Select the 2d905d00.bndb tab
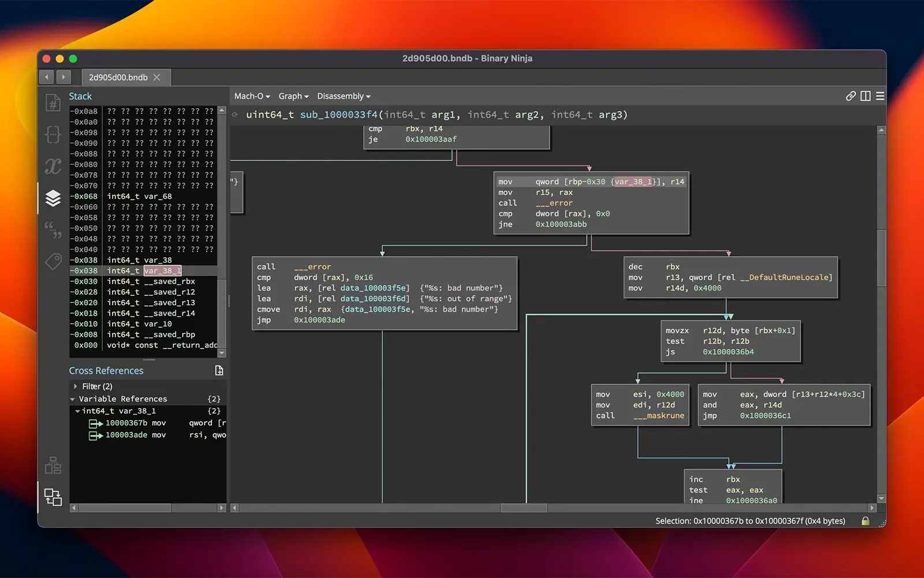 [x=118, y=77]
